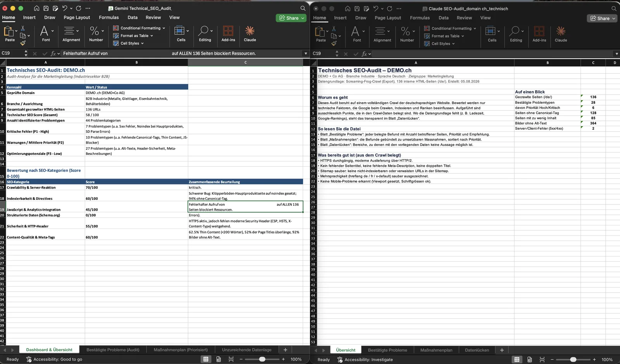The image size is (620, 364).
Task: Click the Name Box stepper in Gemini window
Action: (x=26, y=53)
